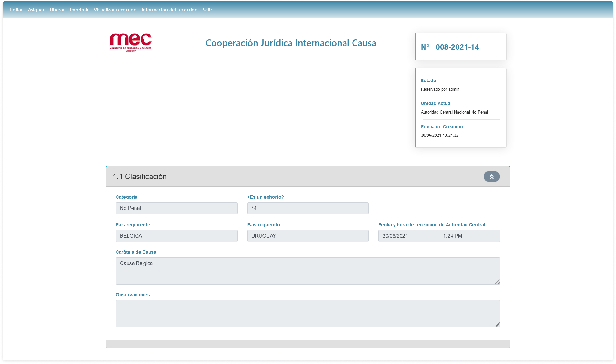Viewport: 616px width, 364px height.
Task: Open Visualizar recorrido
Action: pos(115,10)
